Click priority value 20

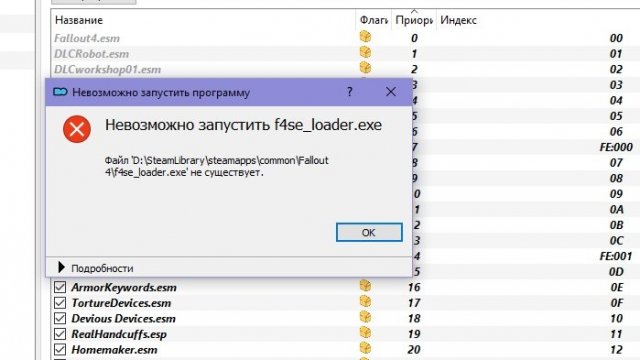tap(414, 350)
